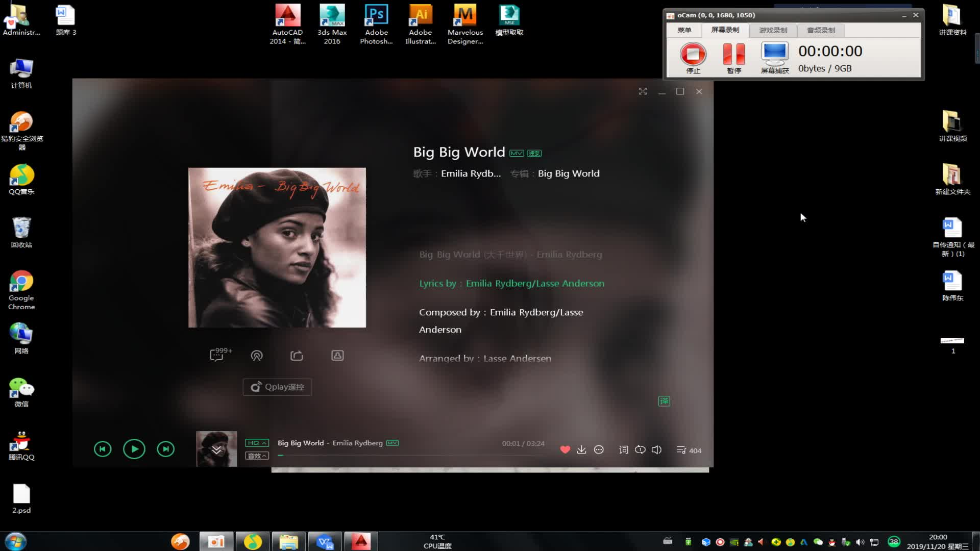Open the 999+ comments icon

[220, 355]
